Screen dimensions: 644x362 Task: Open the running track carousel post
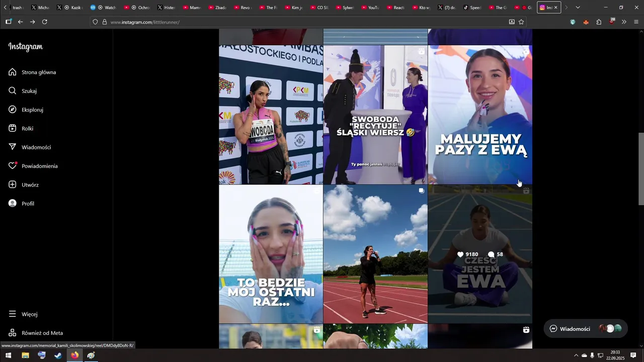375,254
